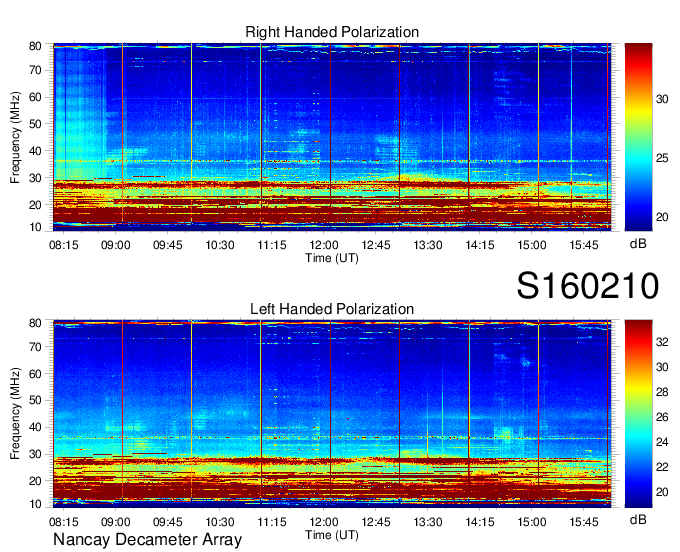Click 12:00 time tick on Right Handed plot
Viewport: 680px width, 552px height.
click(324, 245)
